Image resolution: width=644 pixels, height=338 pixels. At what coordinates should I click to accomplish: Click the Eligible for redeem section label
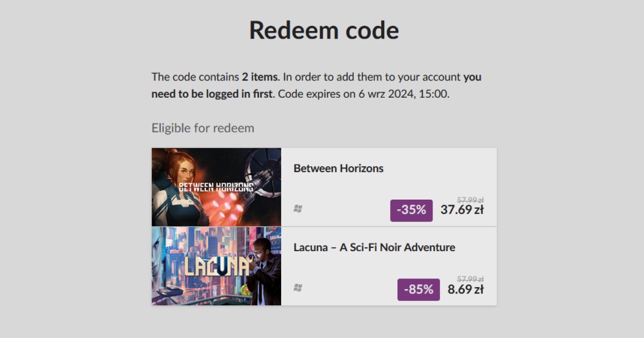(203, 128)
